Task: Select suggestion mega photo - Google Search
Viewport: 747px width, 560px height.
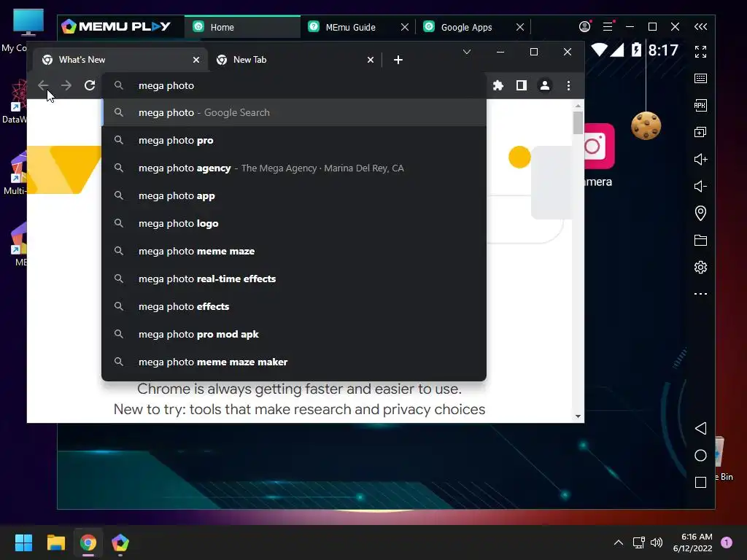Action: coord(294,113)
